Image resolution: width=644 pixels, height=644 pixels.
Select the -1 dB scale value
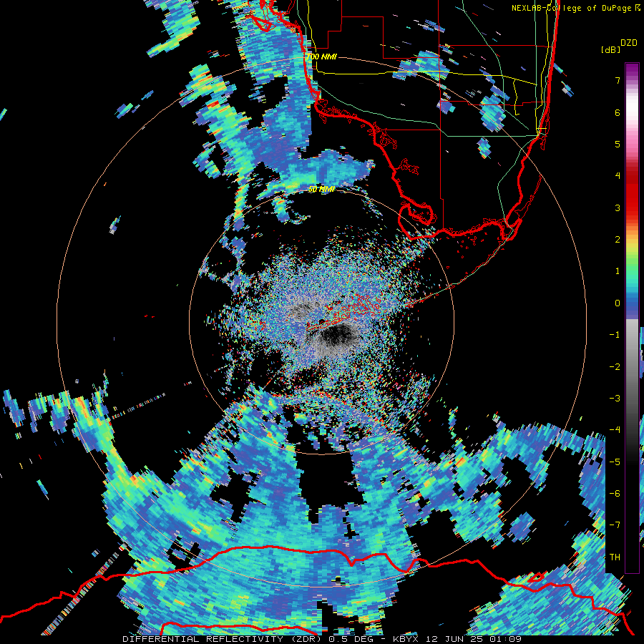[x=615, y=335]
